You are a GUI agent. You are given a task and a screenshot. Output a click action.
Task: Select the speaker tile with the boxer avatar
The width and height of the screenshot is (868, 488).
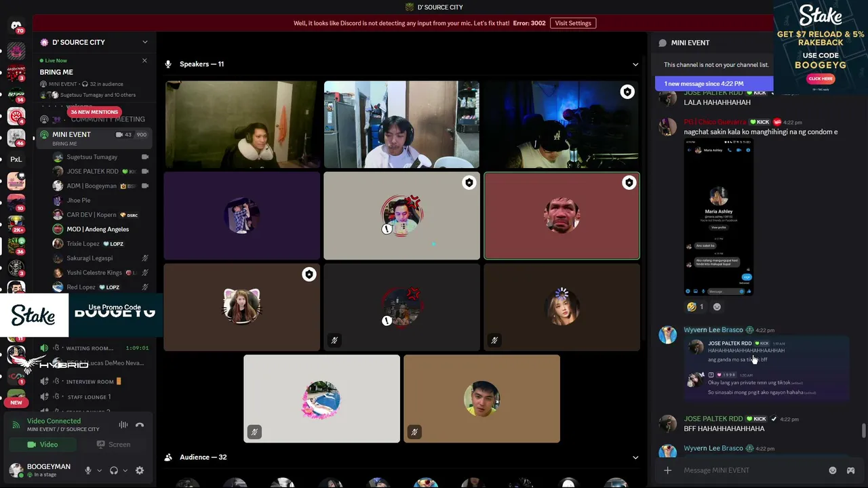561,216
